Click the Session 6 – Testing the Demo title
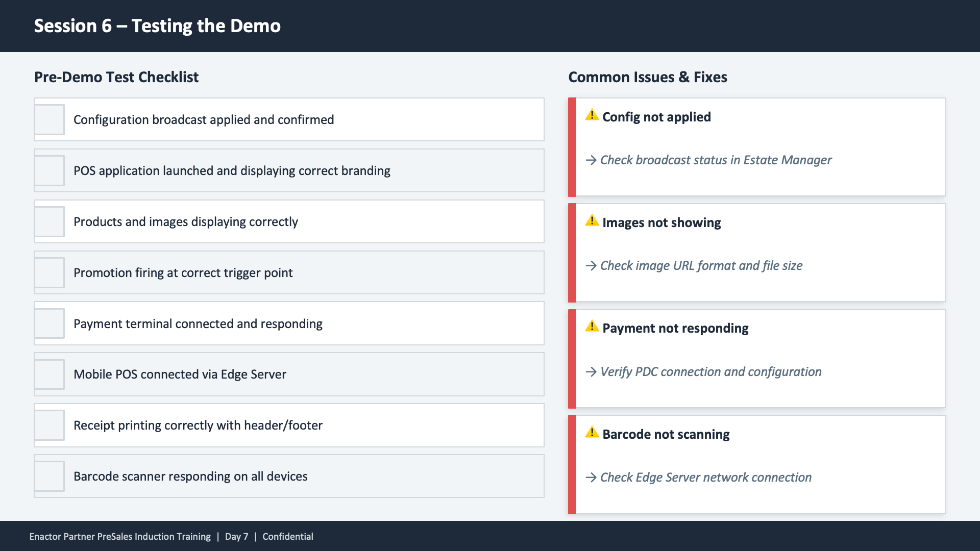This screenshot has width=980, height=551. click(x=157, y=26)
